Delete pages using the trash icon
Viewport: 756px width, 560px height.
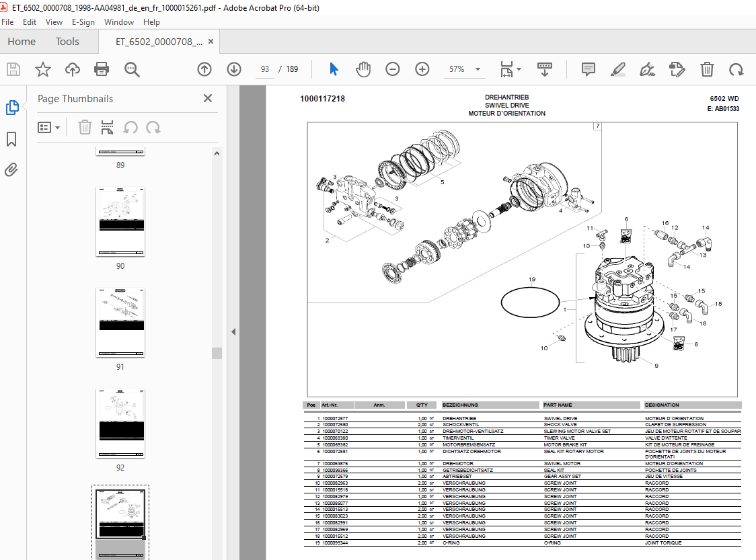coord(706,69)
